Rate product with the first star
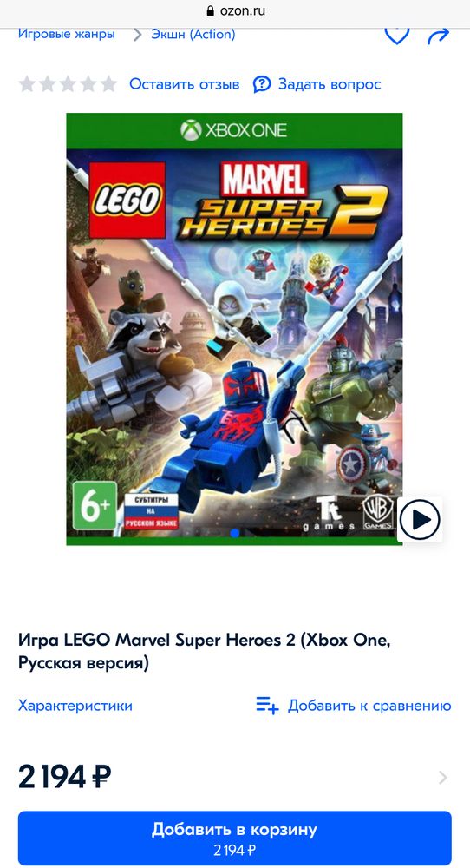Screen dimensions: 470x868 tap(27, 84)
